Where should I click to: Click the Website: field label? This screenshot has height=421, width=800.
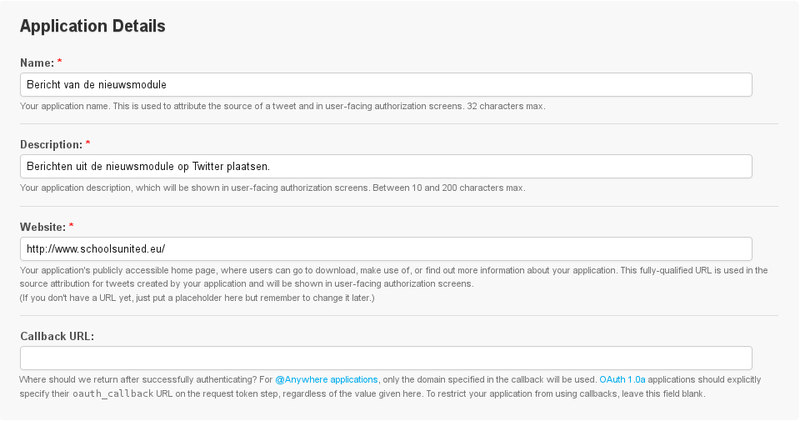point(43,227)
